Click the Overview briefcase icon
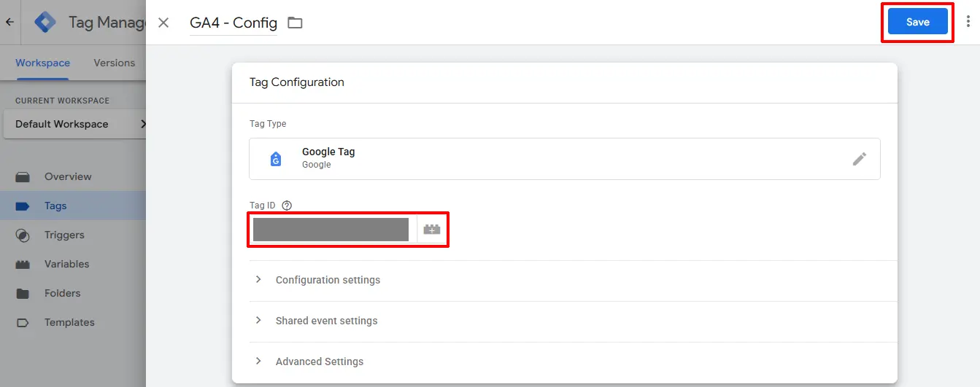The image size is (980, 387). coord(23,176)
